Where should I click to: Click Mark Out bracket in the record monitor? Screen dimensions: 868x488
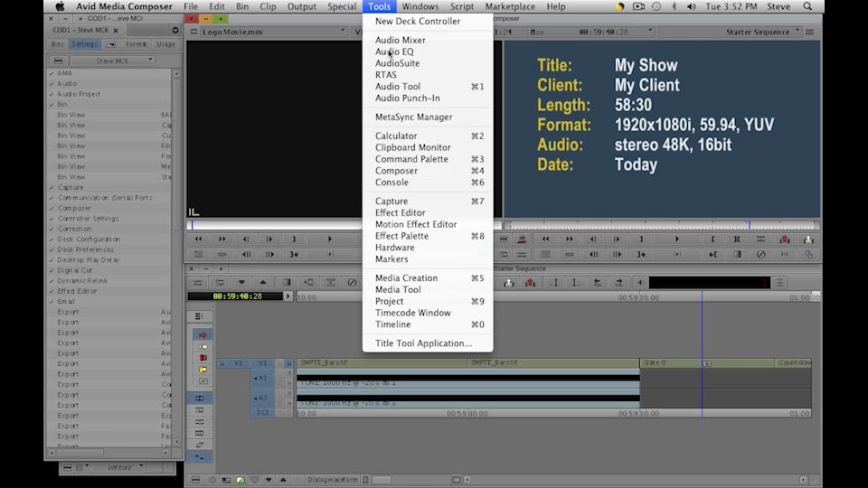point(641,239)
